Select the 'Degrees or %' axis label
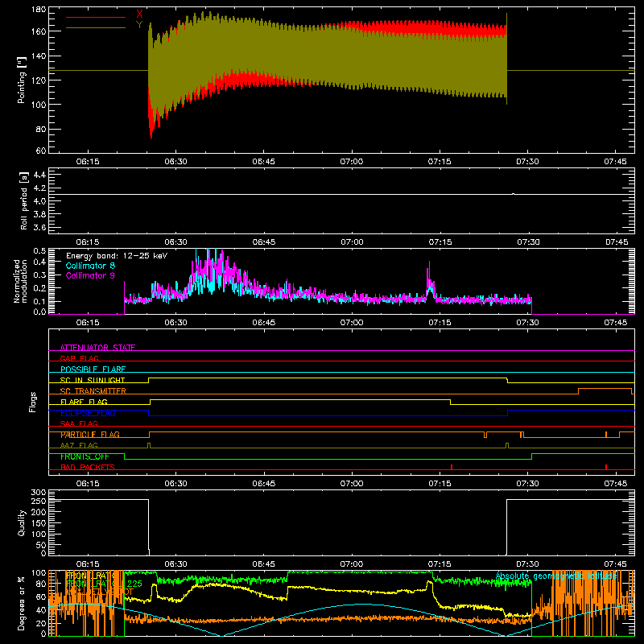The height and width of the screenshot is (644, 644). [x=22, y=603]
